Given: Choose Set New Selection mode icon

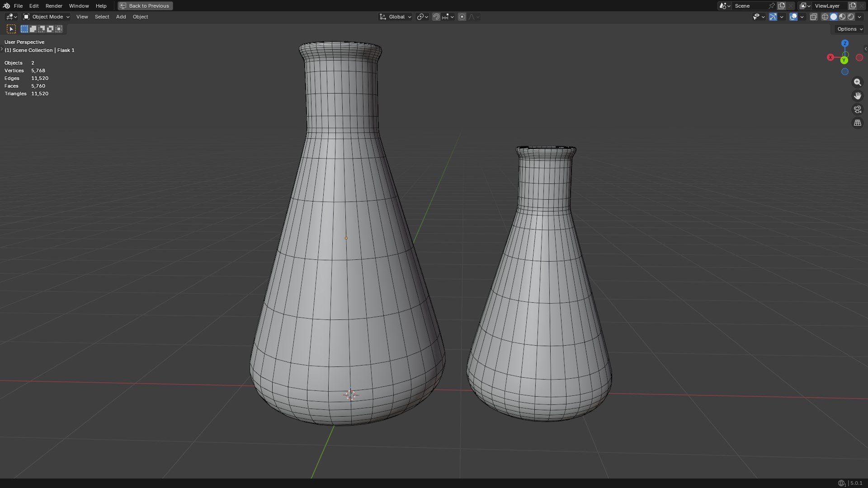Looking at the screenshot, I should 24,29.
